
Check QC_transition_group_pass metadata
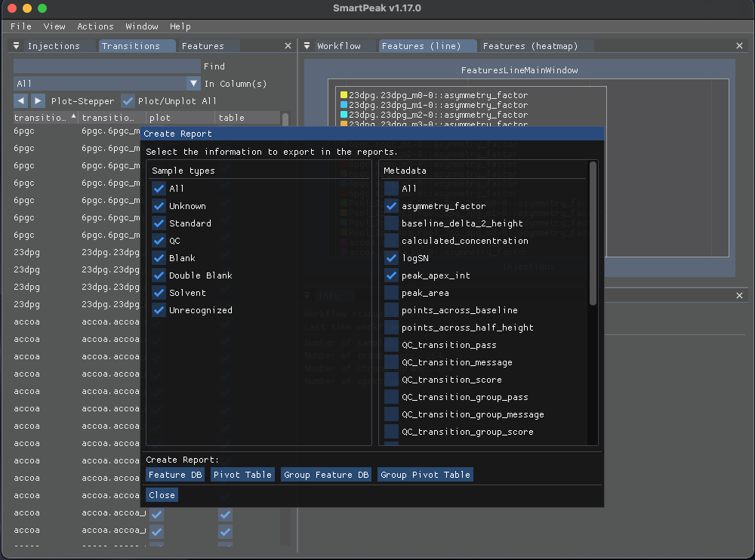click(391, 397)
